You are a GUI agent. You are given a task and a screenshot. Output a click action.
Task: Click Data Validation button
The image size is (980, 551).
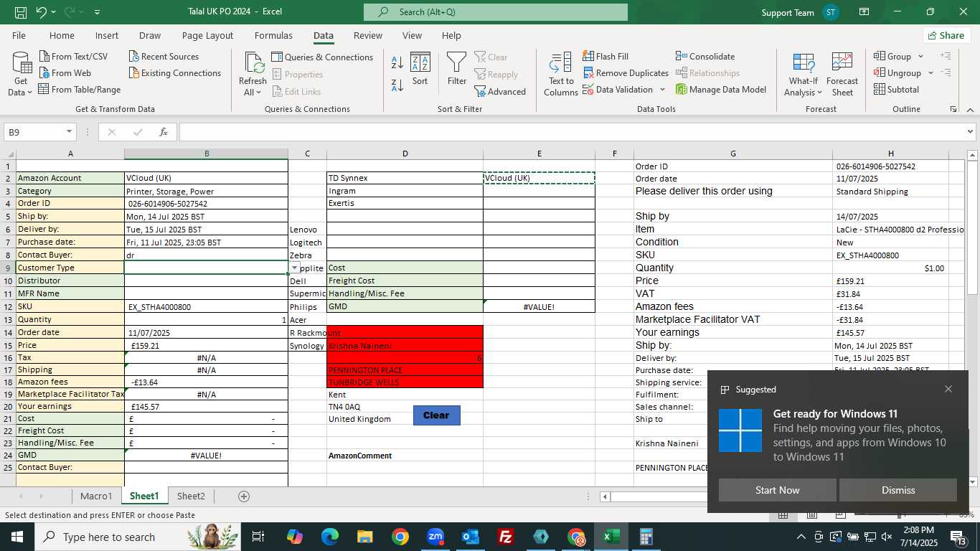(618, 90)
